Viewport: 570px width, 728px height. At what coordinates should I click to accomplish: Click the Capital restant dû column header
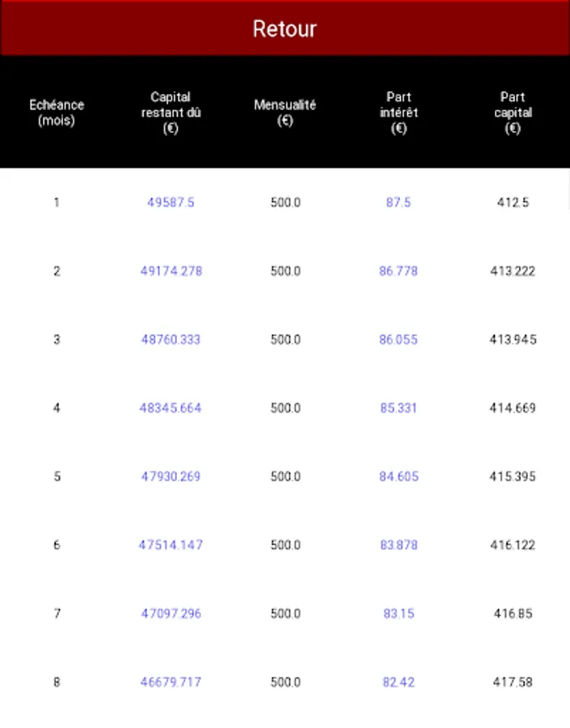(x=171, y=112)
